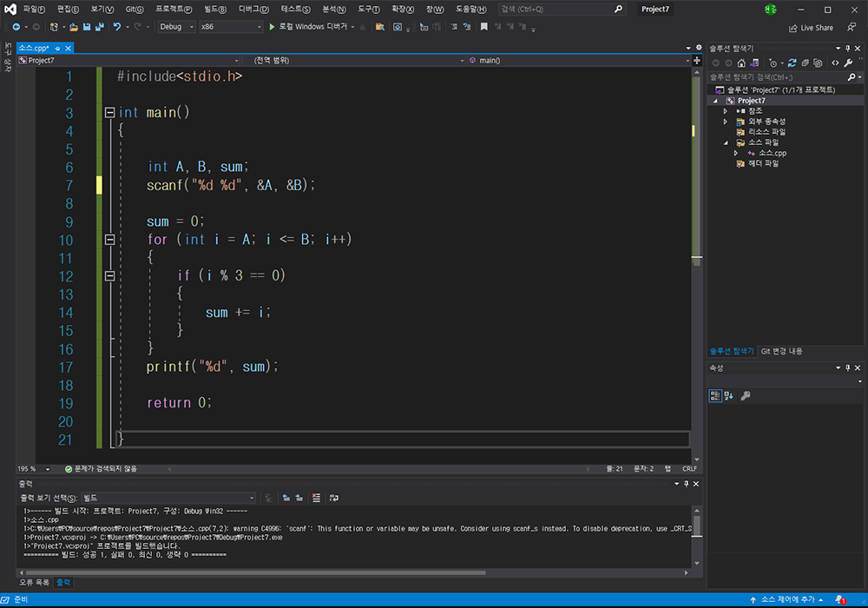Click the feedback icon next to Live Share
Image resolution: width=868 pixels, height=608 pixels.
point(852,27)
